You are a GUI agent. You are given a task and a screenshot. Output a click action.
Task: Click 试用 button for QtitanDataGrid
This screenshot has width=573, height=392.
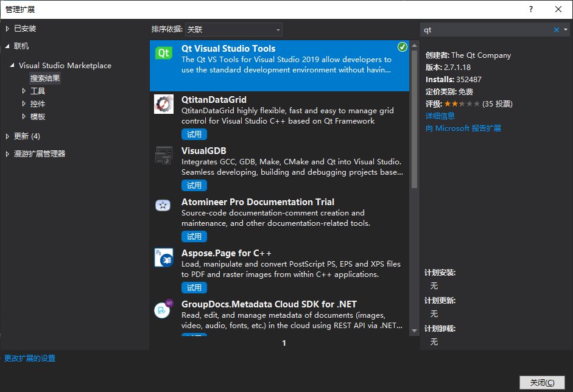tap(194, 135)
